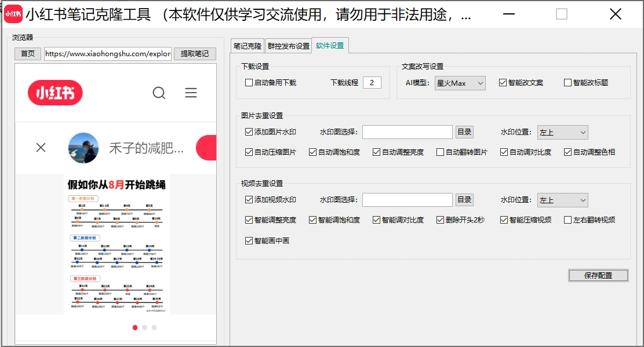The height and width of the screenshot is (347, 644).
Task: Dismiss the note overlay with the X icon
Action: [x=40, y=147]
